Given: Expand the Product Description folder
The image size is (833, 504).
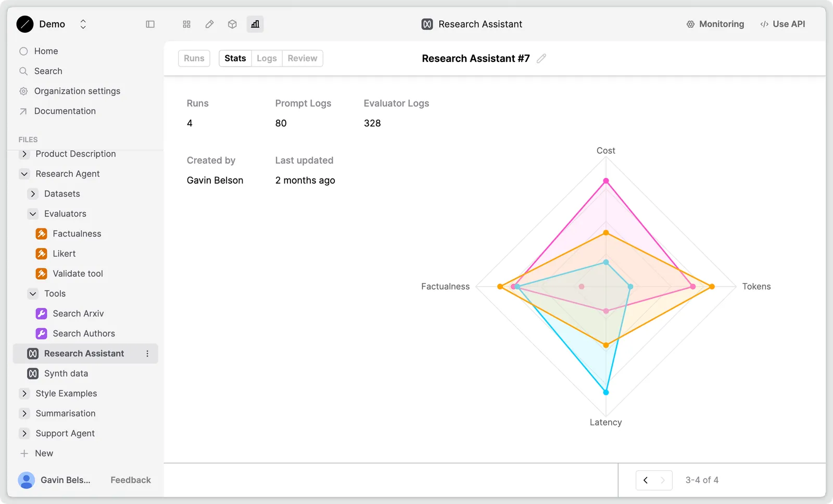Looking at the screenshot, I should (24, 154).
